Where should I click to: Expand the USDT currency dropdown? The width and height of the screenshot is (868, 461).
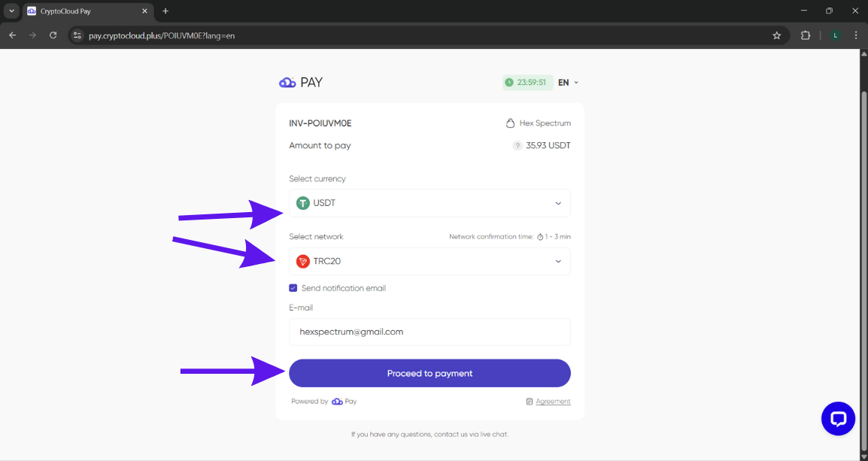(429, 203)
